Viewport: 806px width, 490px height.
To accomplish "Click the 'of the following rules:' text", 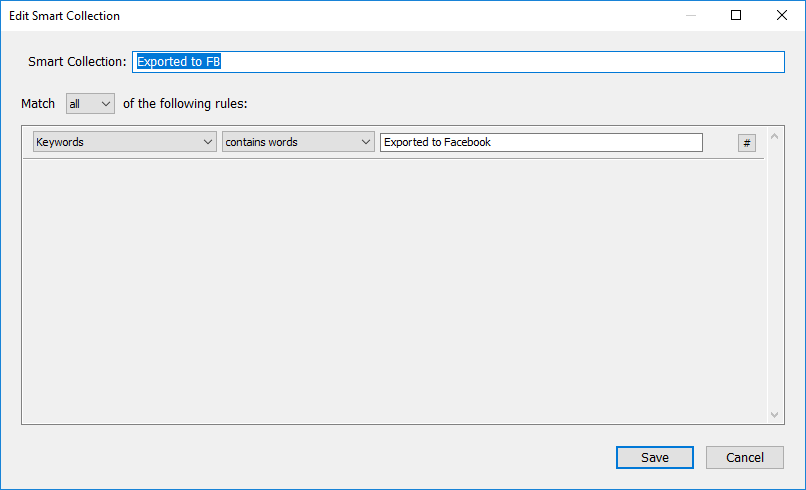I will 185,104.
